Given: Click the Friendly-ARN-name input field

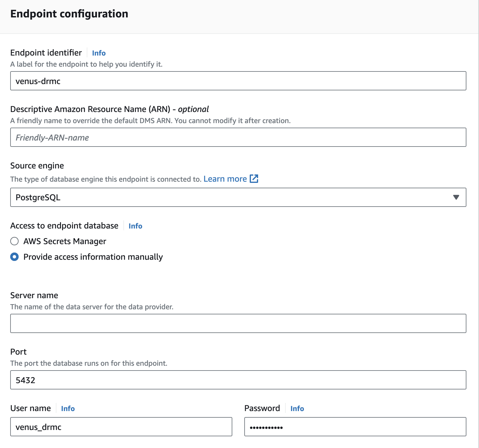Looking at the screenshot, I should pyautogui.click(x=238, y=137).
